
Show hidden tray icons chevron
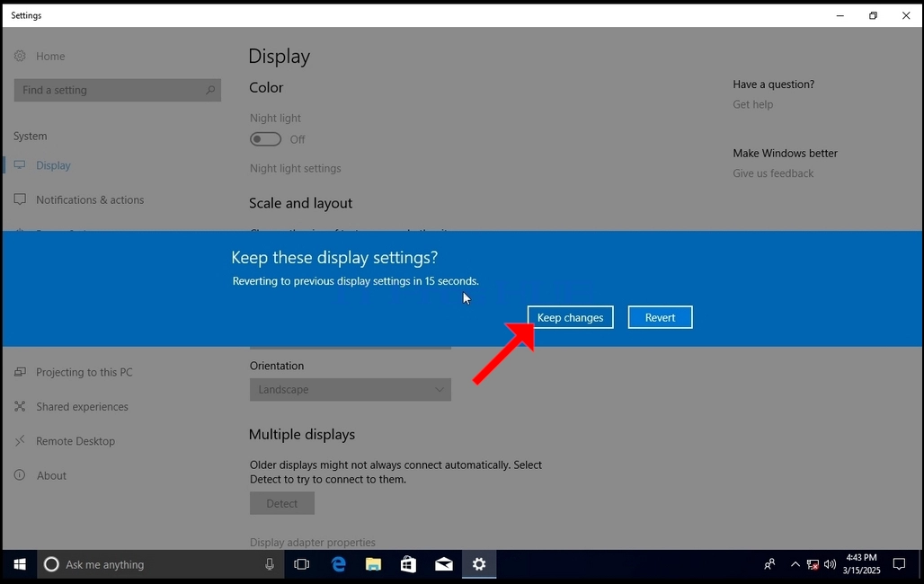[795, 564]
